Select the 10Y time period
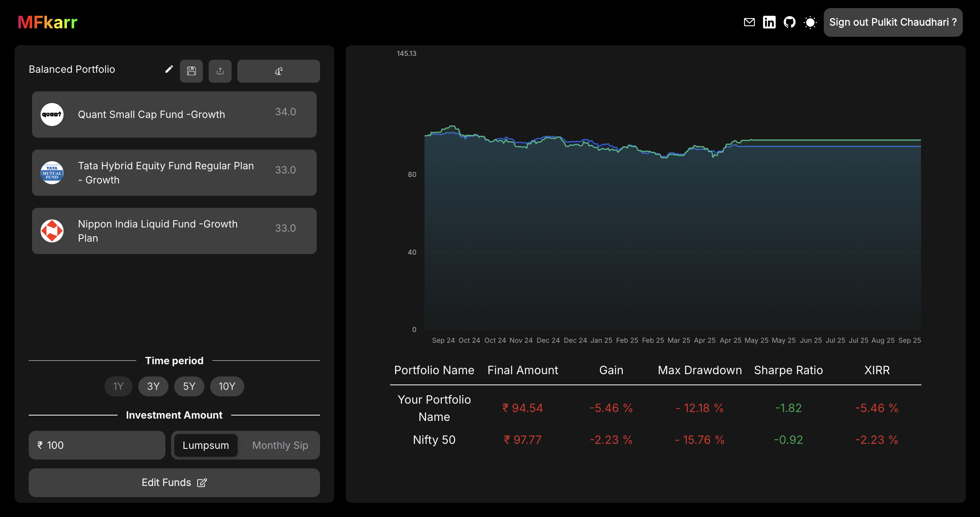 pyautogui.click(x=227, y=386)
